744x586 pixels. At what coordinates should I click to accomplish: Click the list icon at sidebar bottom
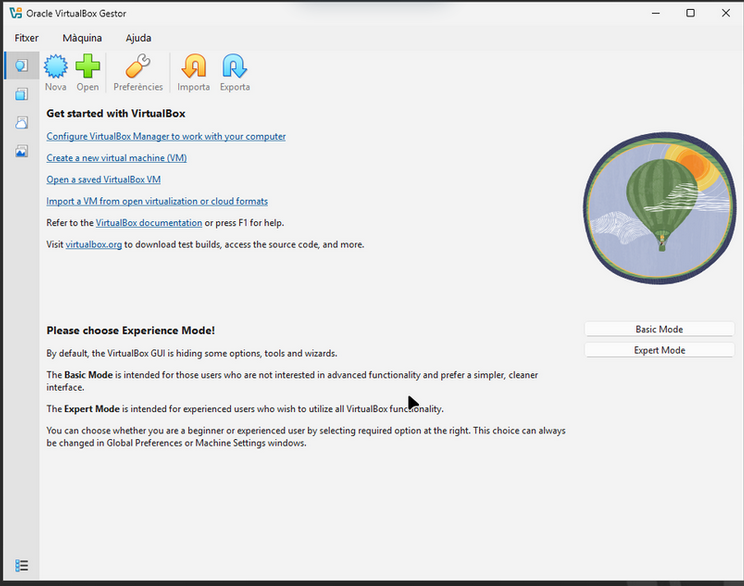tap(21, 566)
